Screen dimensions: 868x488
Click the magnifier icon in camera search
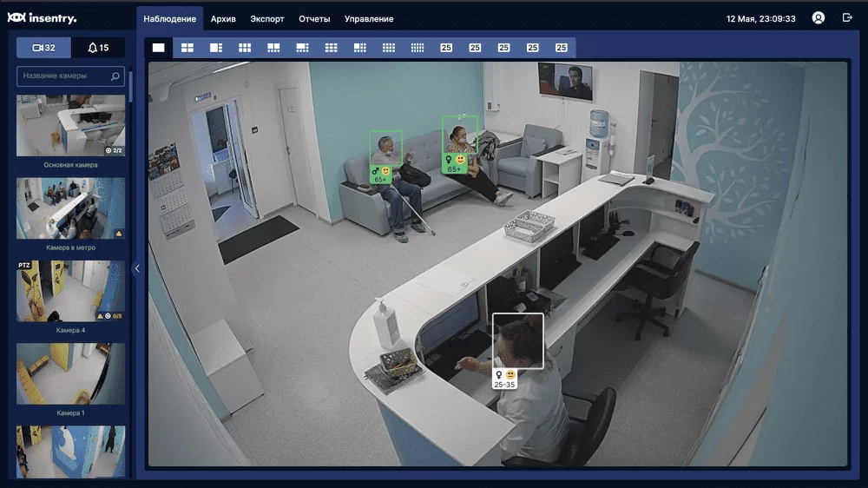tap(115, 76)
